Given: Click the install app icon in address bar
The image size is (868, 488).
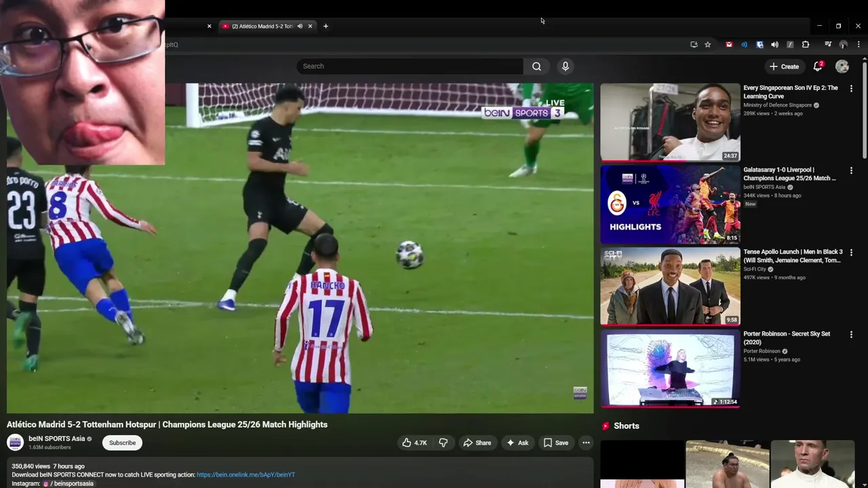Looking at the screenshot, I should [694, 45].
